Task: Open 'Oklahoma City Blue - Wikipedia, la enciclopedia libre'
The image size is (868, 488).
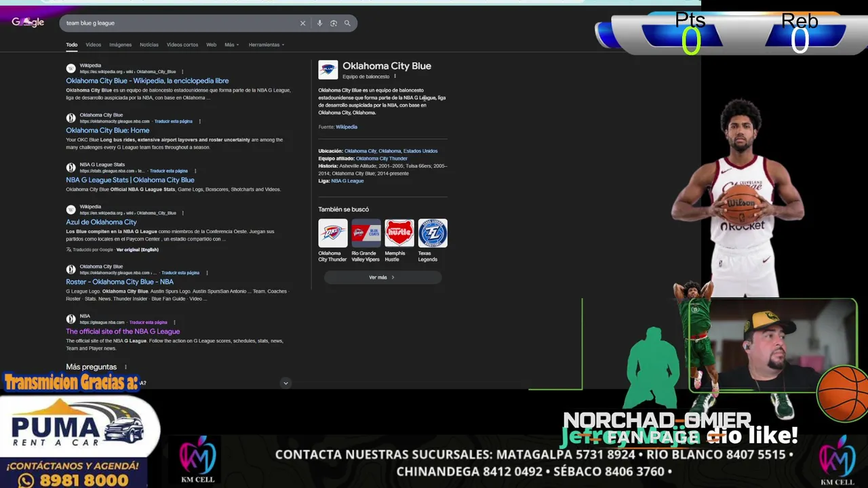Action: (147, 81)
